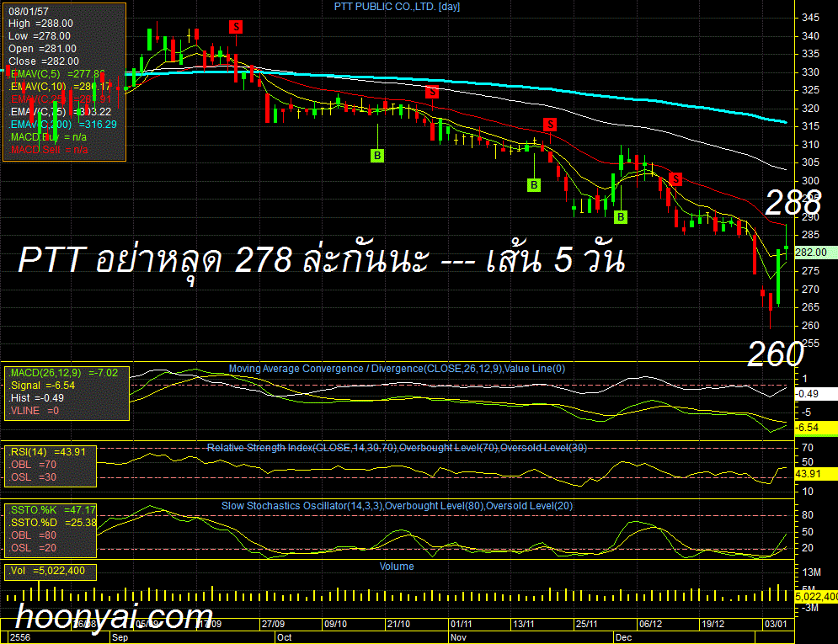The width and height of the screenshot is (838, 644).
Task: Click the Hist =-0.49 readout
Action: 37,398
